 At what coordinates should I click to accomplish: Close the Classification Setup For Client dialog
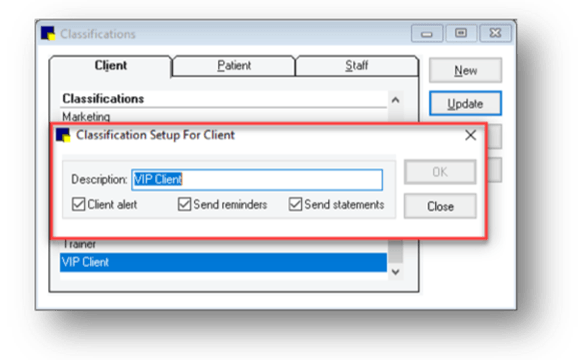[x=470, y=135]
